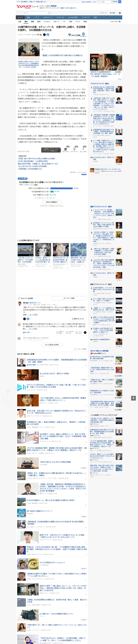The image size is (138, 644).
Task: Toggle the コメント非表示 checkbox
Action: coord(75,349)
